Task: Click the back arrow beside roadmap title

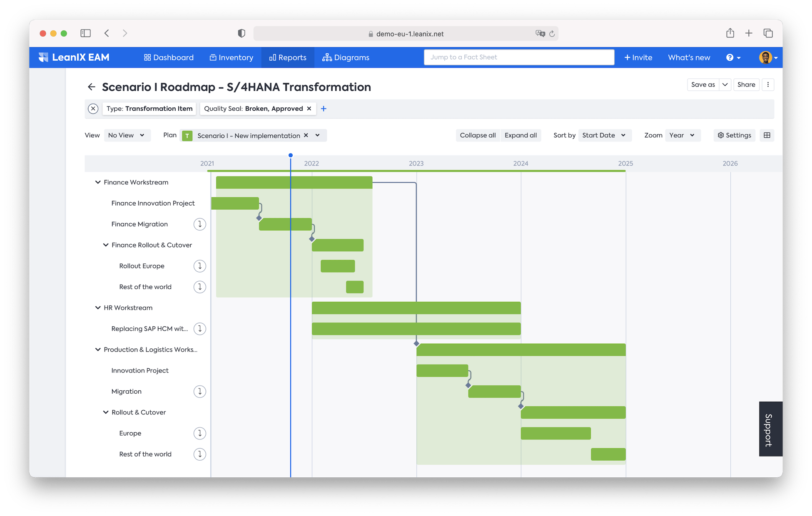Action: [x=91, y=87]
